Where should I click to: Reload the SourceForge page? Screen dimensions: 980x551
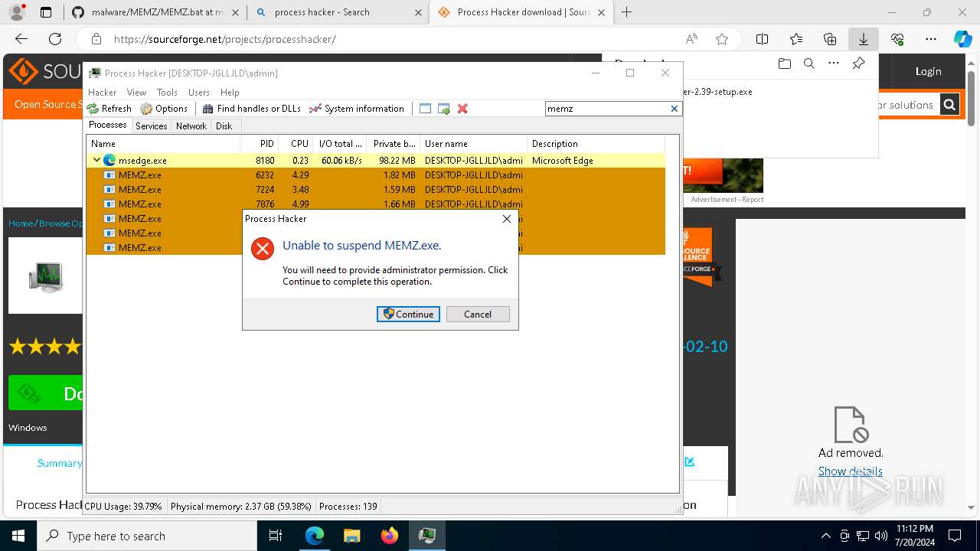coord(55,39)
